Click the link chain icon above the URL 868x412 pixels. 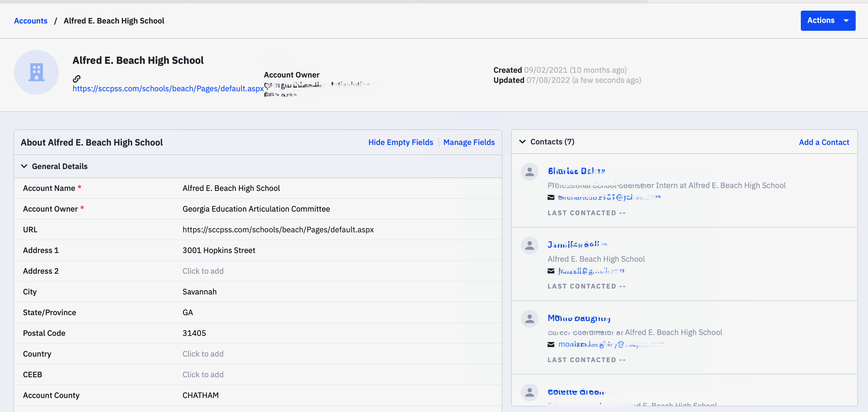77,79
